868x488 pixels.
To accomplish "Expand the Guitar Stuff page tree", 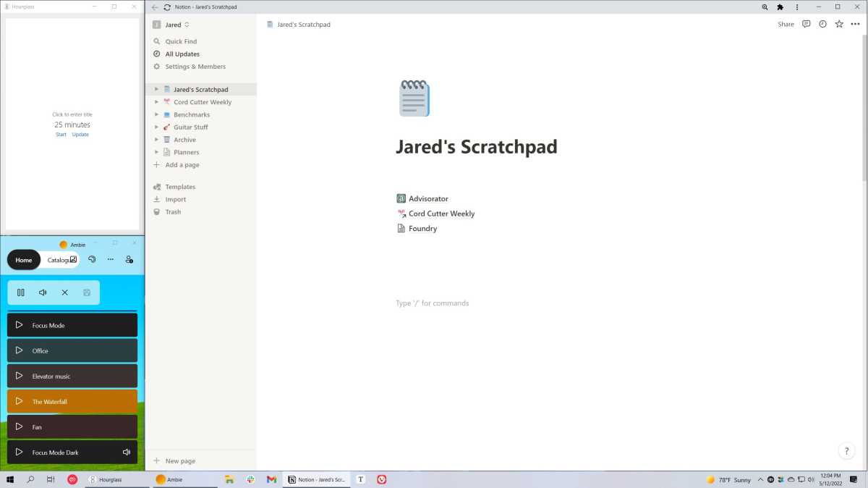I will point(156,127).
